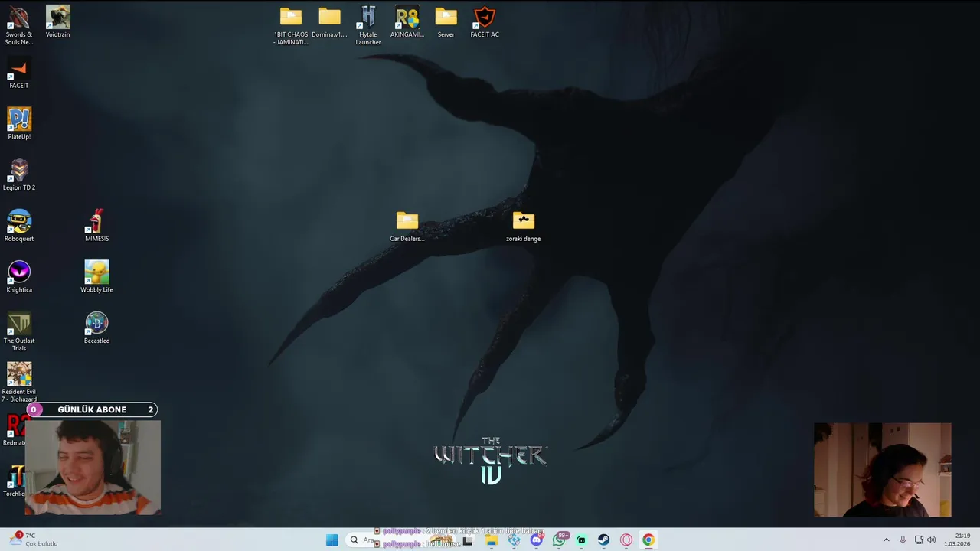The image size is (980, 551).
Task: Click the MIMESIS game shortcut
Action: (x=96, y=226)
